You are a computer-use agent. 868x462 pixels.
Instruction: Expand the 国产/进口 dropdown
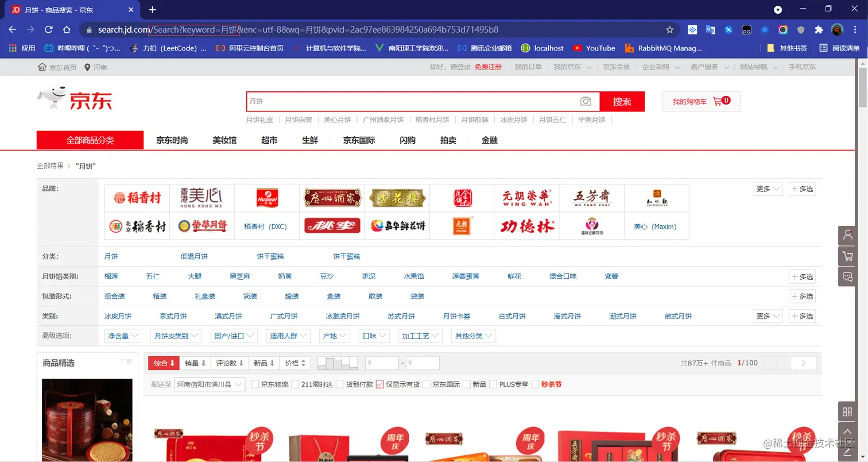234,336
